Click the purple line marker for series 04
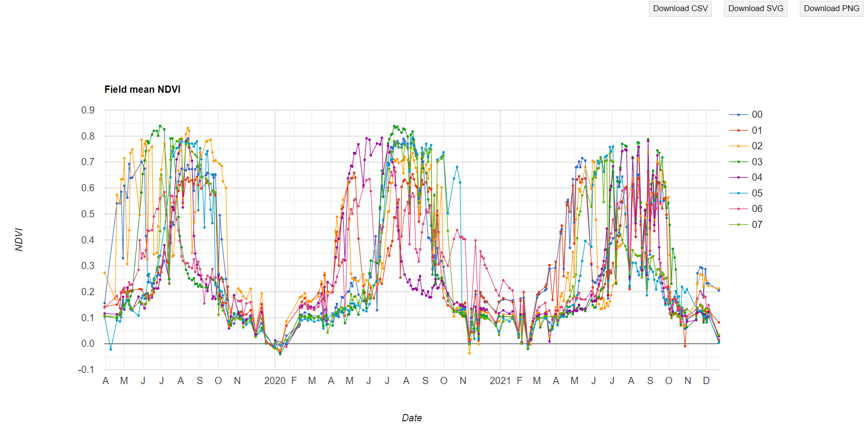 738,177
